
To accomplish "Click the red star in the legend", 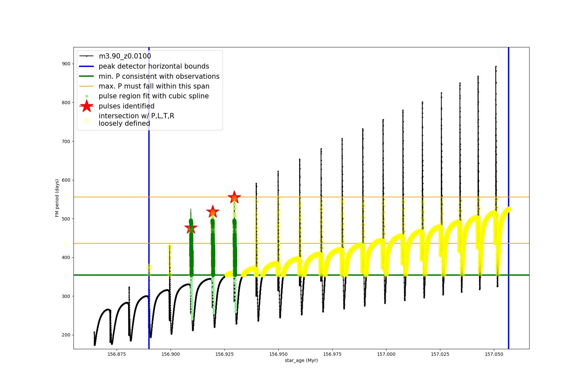I will point(87,106).
